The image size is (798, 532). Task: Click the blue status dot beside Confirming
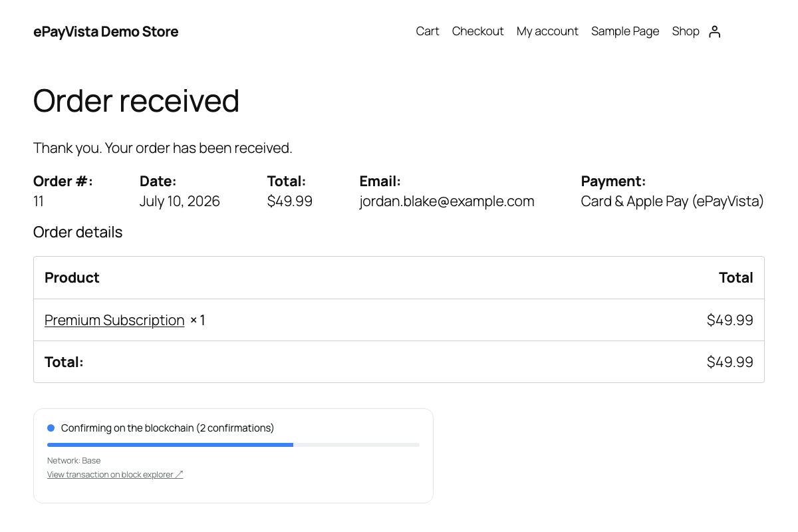[51, 428]
